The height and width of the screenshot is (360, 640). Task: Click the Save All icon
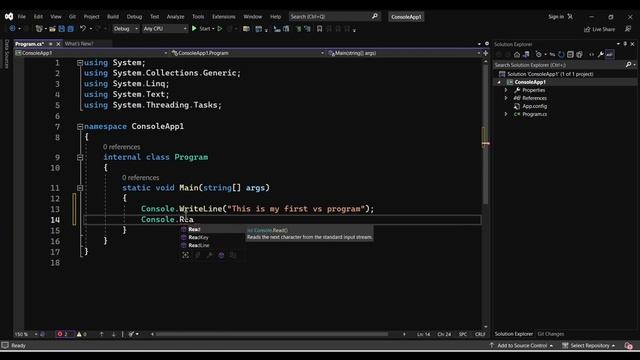tap(71, 29)
